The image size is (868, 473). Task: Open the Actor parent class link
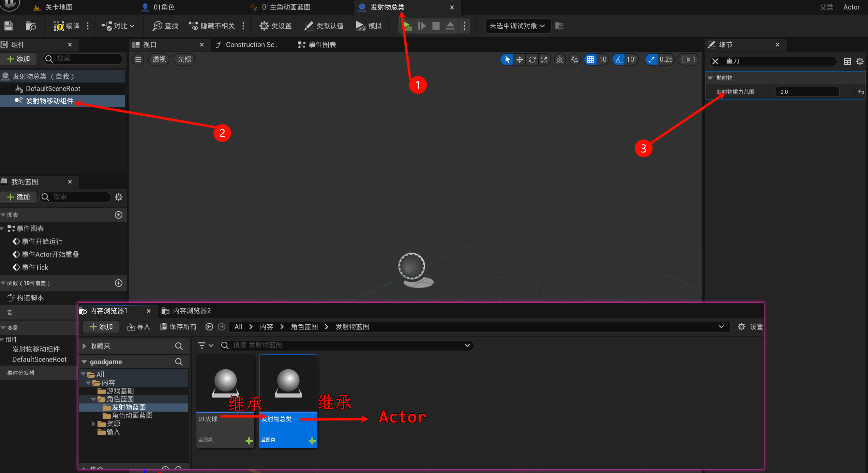point(851,7)
